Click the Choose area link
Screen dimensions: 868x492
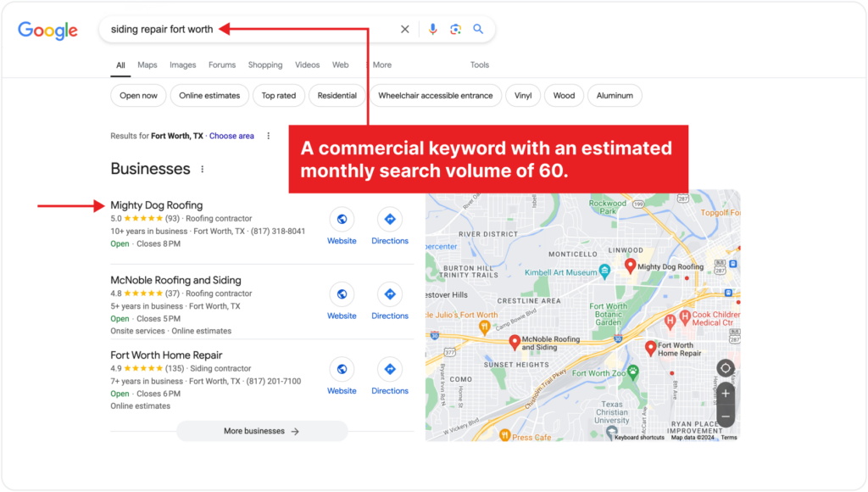click(x=231, y=136)
